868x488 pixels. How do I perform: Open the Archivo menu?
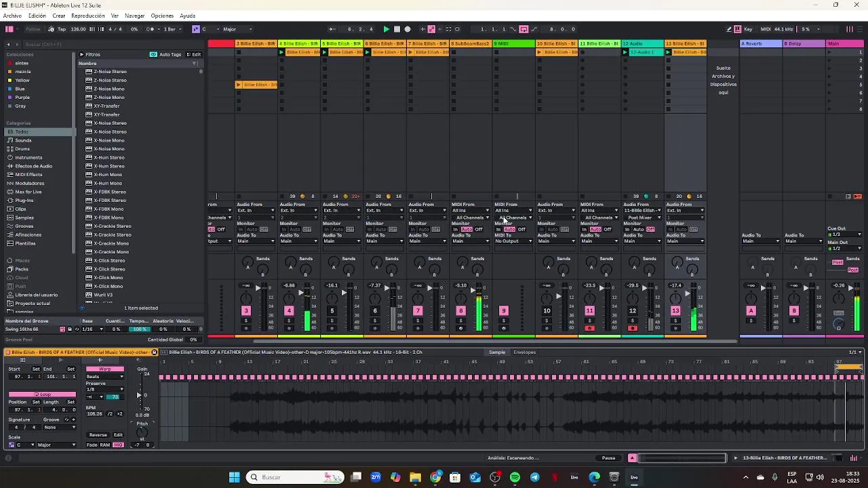click(13, 16)
